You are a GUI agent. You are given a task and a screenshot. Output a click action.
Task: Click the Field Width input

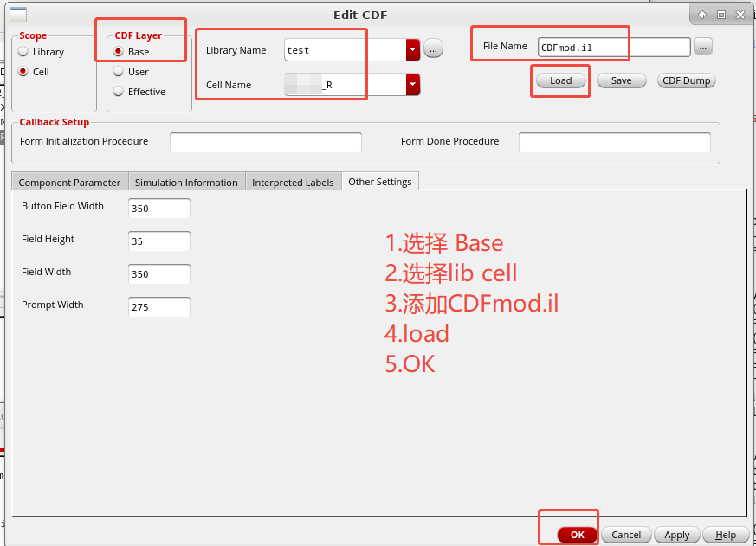(x=159, y=273)
